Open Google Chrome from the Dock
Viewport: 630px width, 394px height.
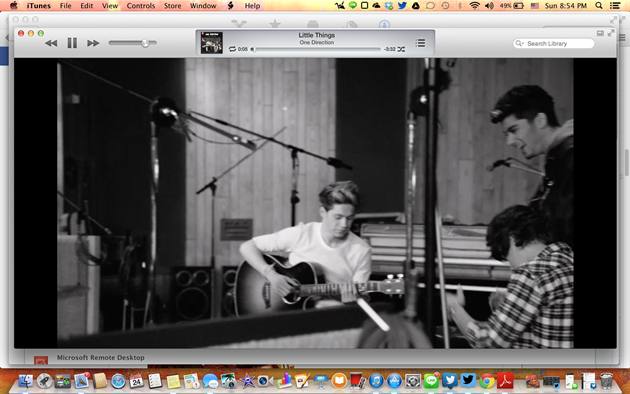click(x=487, y=381)
